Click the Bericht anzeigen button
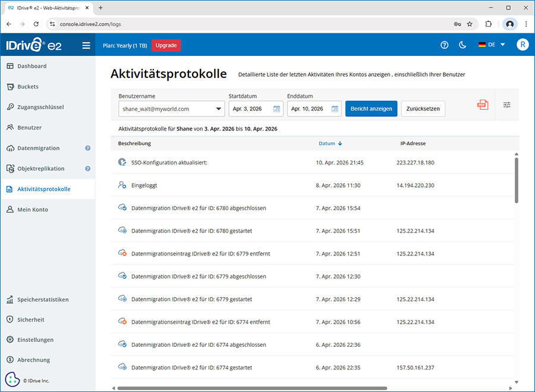The width and height of the screenshot is (535, 392). pos(371,109)
